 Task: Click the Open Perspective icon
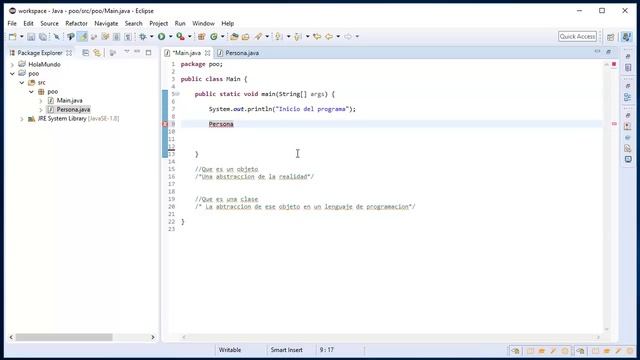(x=611, y=37)
